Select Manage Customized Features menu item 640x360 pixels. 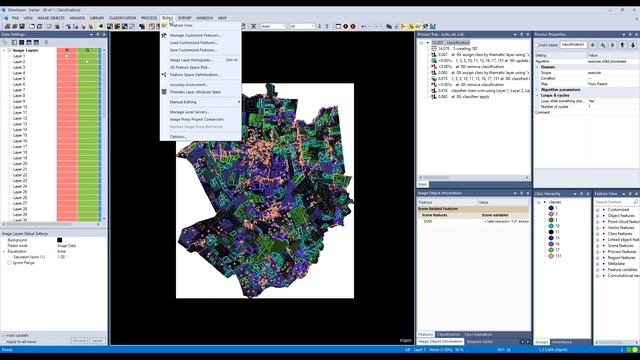pyautogui.click(x=195, y=36)
